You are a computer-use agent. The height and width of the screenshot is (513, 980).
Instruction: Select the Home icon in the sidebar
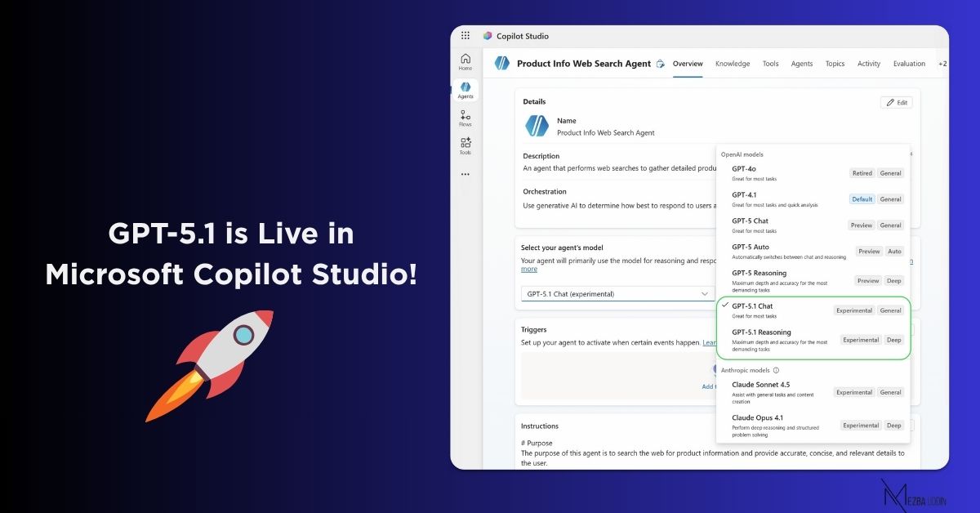tap(465, 60)
